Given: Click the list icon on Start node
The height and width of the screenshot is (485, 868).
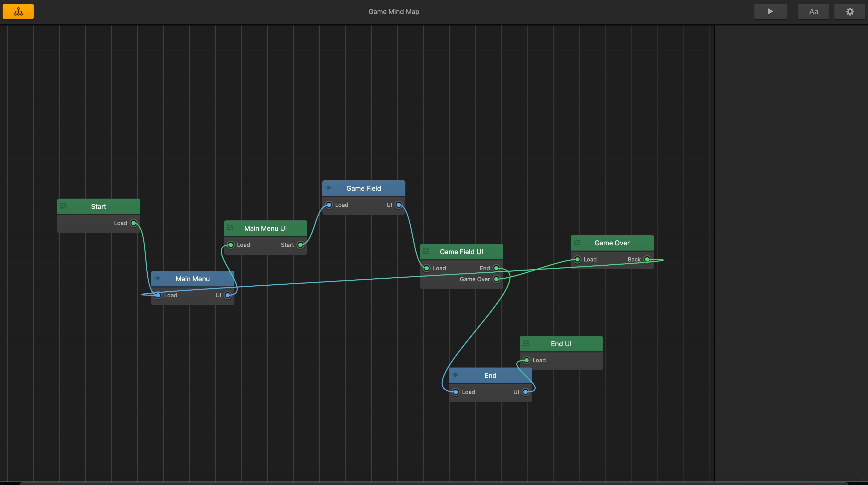Looking at the screenshot, I should point(63,206).
